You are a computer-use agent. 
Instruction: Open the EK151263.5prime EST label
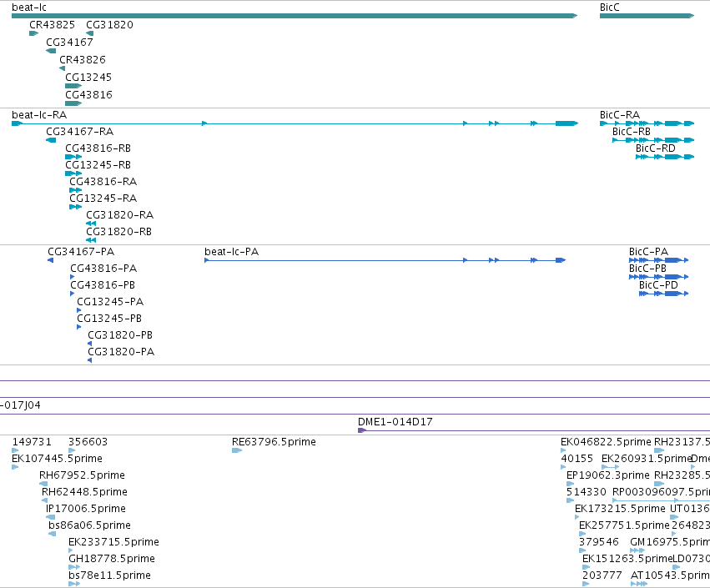(x=627, y=559)
